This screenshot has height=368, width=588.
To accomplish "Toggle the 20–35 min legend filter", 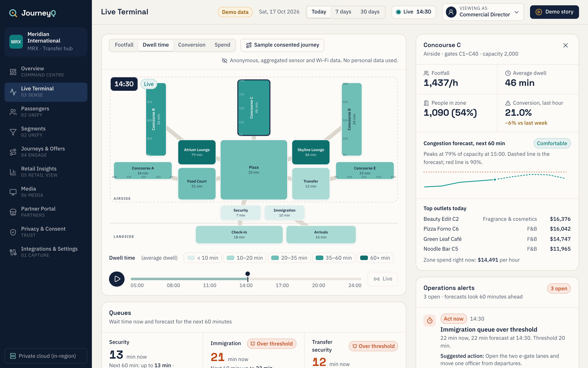I will (x=289, y=258).
